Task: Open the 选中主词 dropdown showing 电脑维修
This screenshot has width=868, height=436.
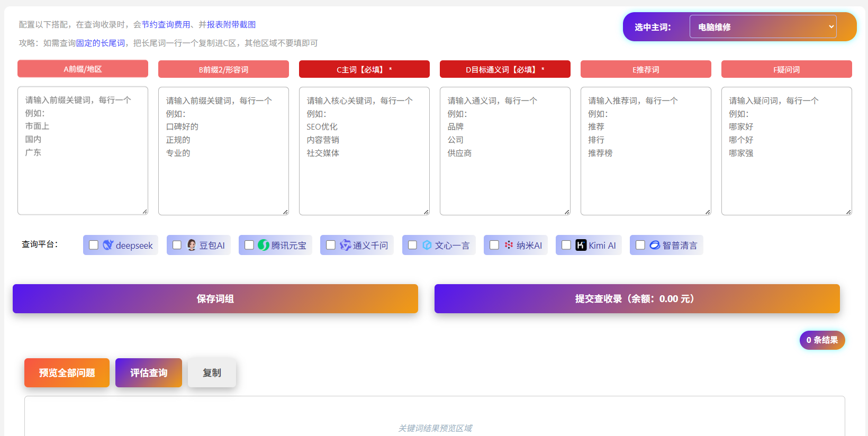Action: [x=763, y=26]
